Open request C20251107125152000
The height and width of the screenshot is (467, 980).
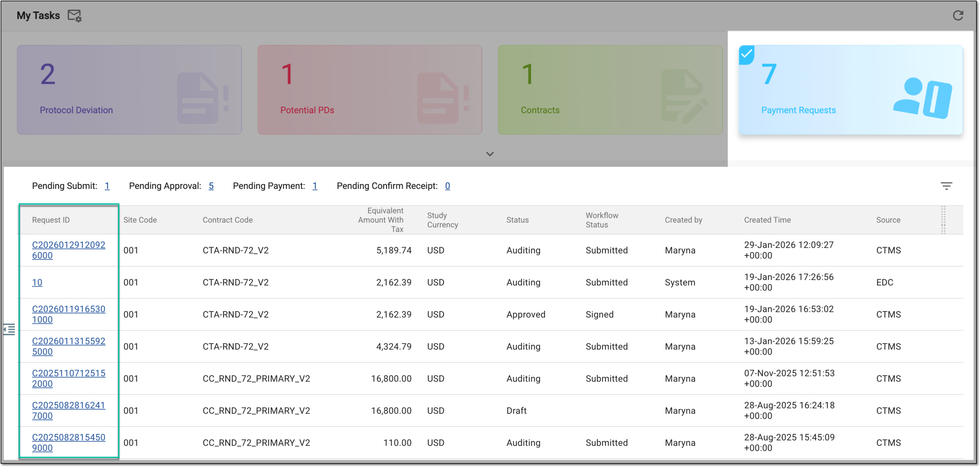pyautogui.click(x=69, y=378)
